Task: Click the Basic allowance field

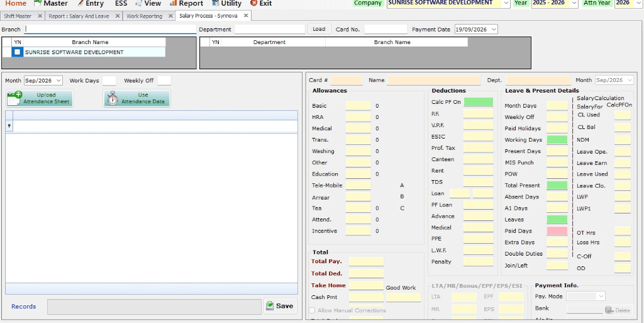Action: click(358, 106)
